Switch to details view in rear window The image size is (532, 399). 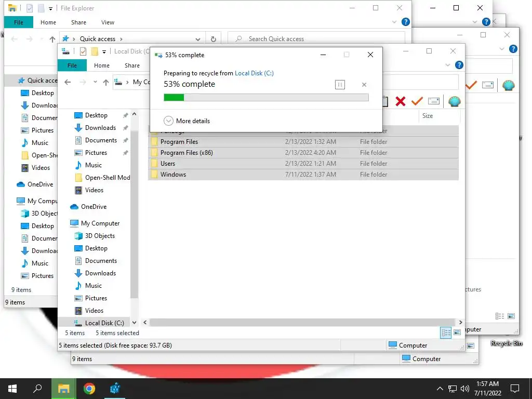tap(499, 316)
